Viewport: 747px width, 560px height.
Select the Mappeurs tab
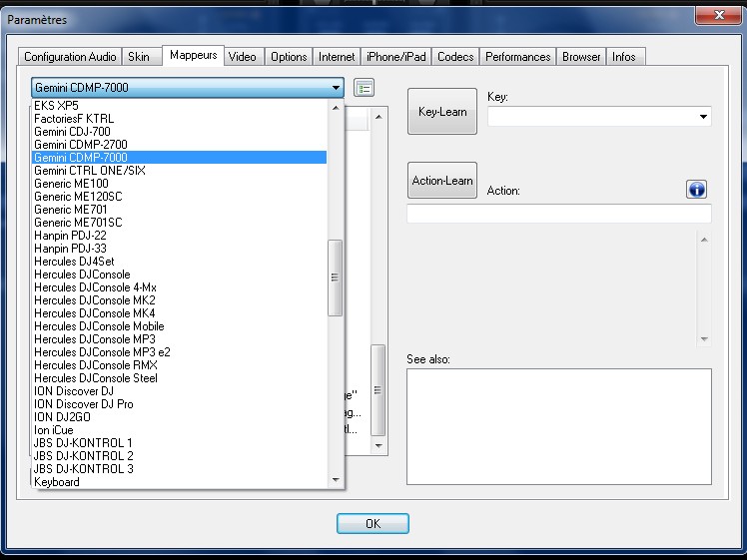pos(193,55)
